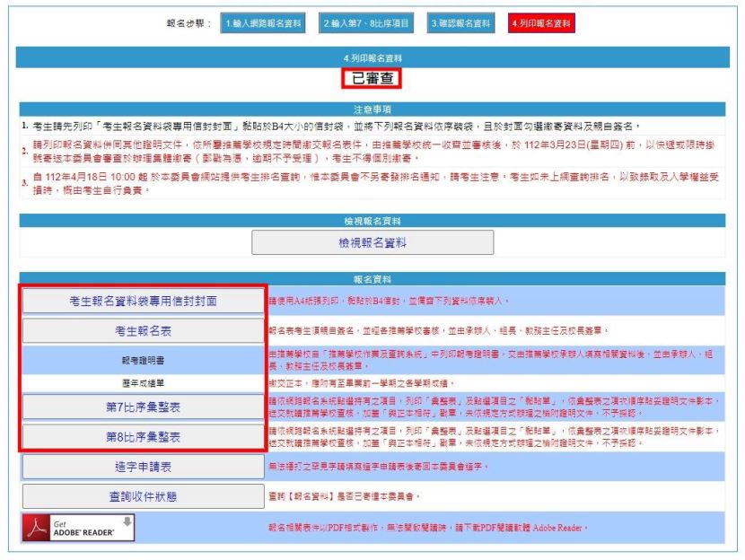Select the 報考證明書 label

(143, 361)
